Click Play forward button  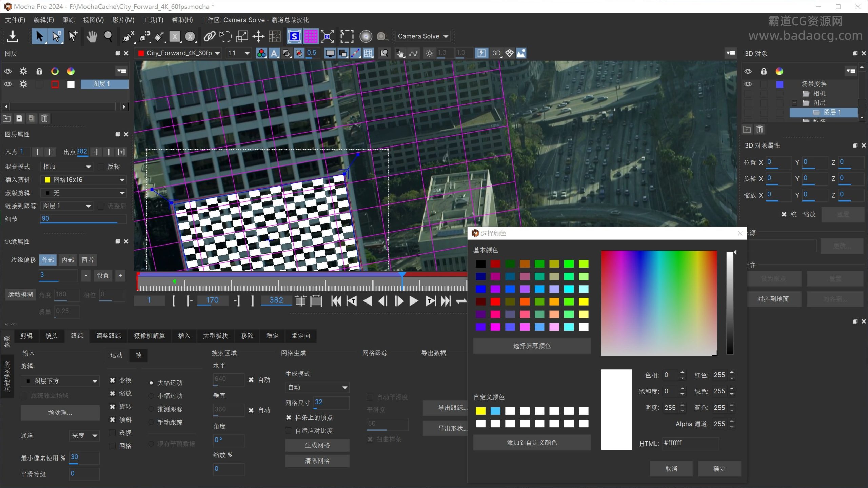[x=413, y=301]
